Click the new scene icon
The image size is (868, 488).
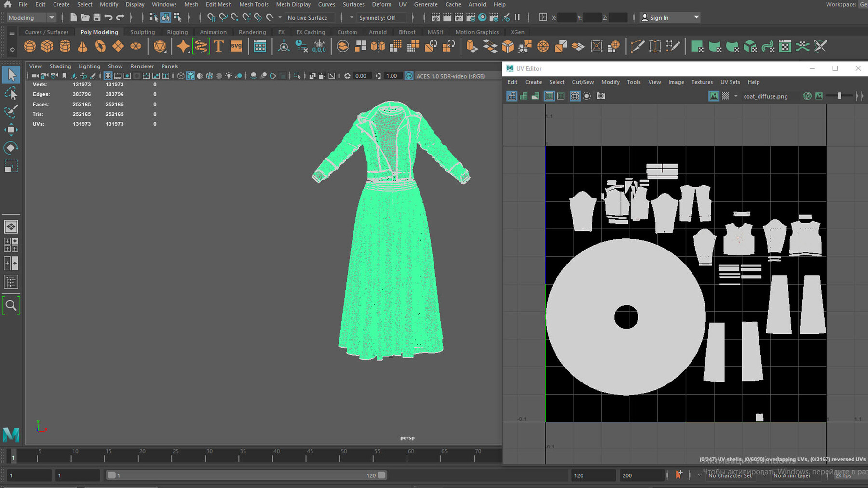73,17
